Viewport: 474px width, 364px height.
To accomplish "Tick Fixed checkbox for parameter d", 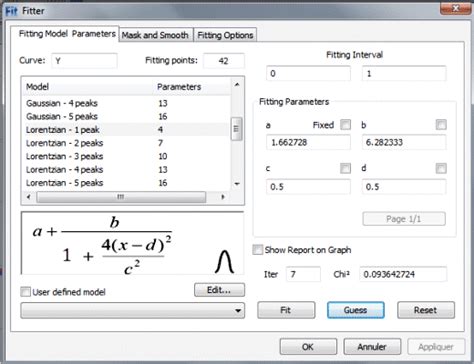I will [441, 168].
